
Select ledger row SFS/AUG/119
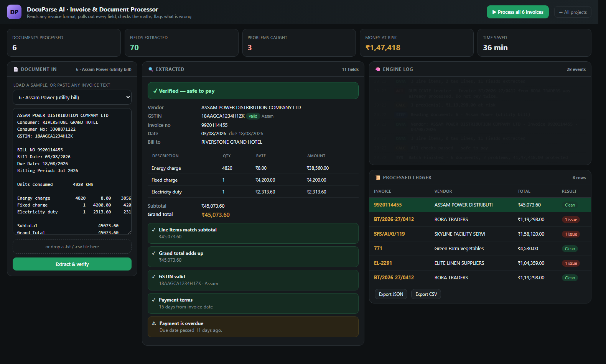tap(480, 234)
